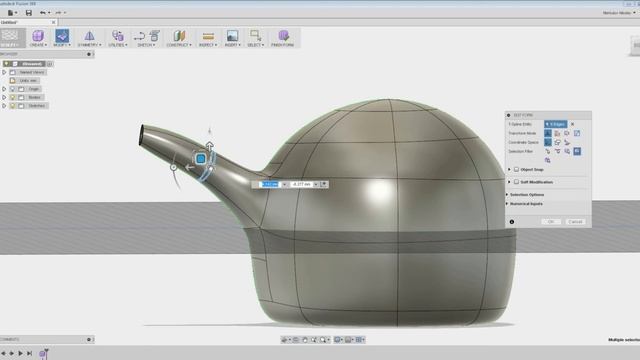Viewport: 640px width, 360px height.
Task: Open the Sculpt workspace switcher
Action: [13, 38]
